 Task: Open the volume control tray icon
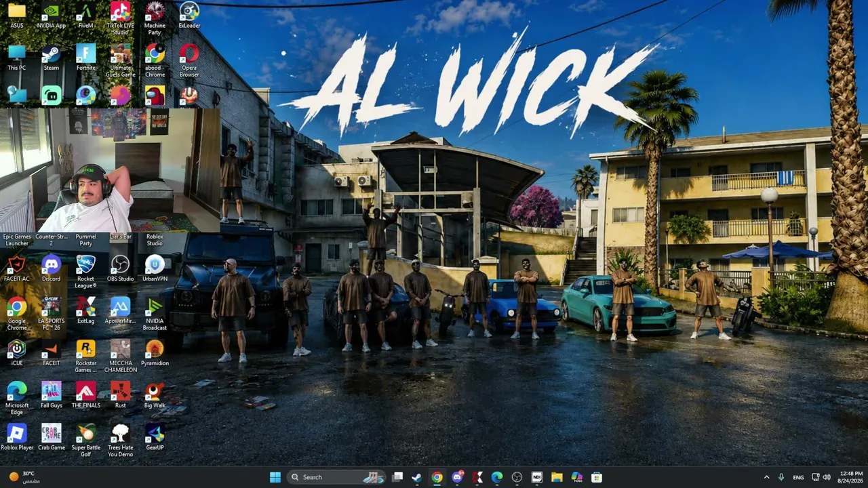click(x=827, y=477)
